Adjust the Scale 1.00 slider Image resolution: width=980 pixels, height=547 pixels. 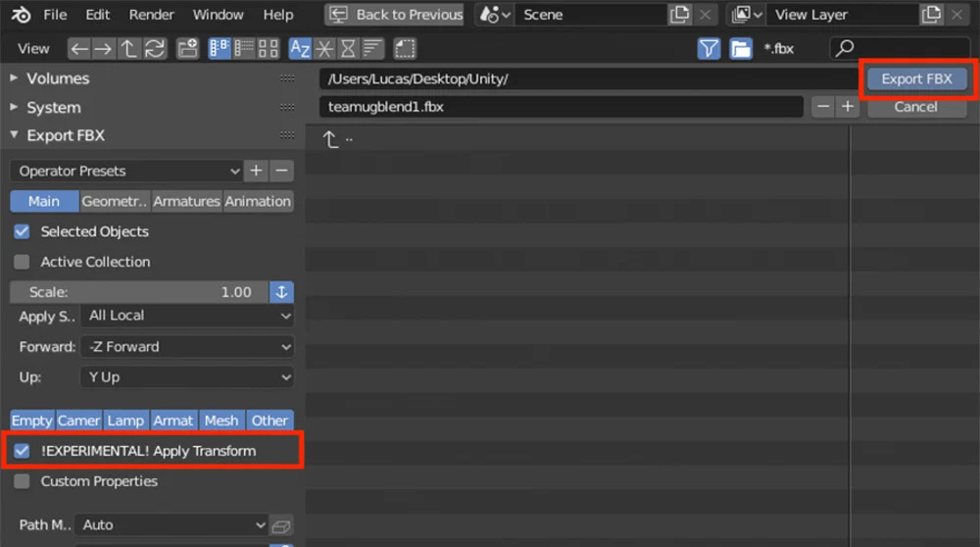point(139,292)
